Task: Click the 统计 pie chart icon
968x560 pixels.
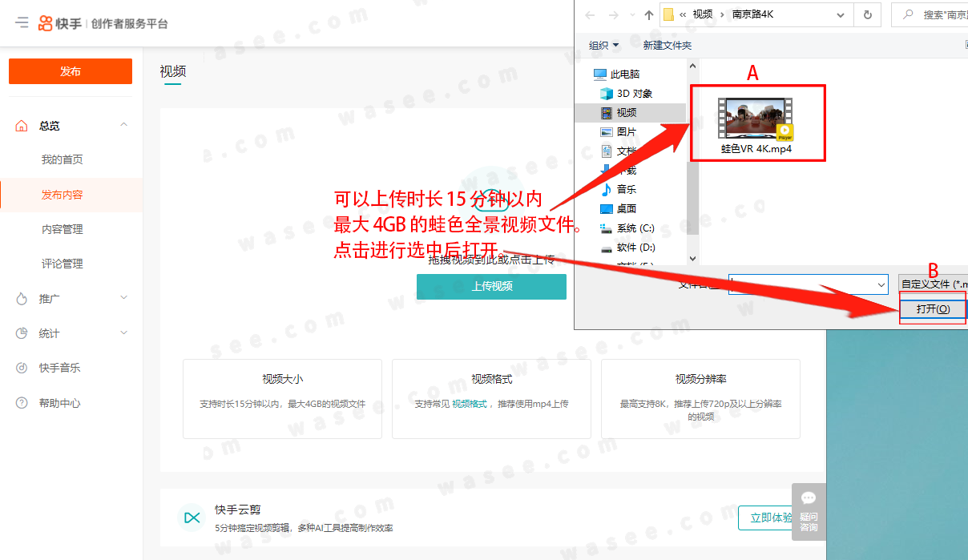Action: (22, 333)
